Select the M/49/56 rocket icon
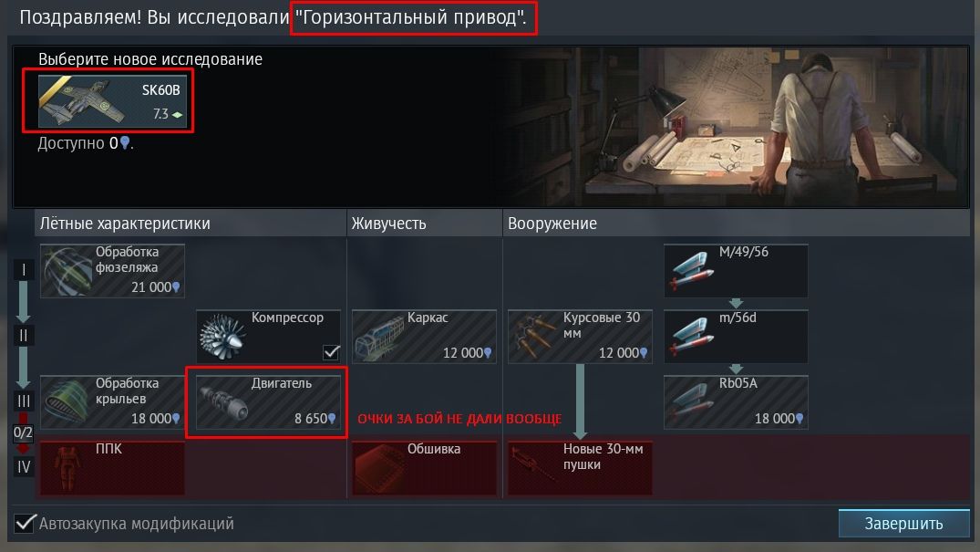The image size is (980, 552). pyautogui.click(x=691, y=271)
